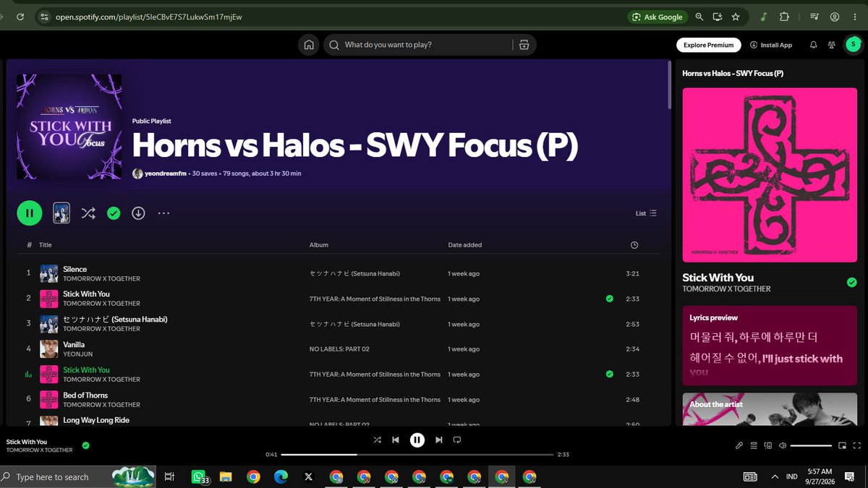
Task: Sort by the Date added column header
Action: click(465, 245)
